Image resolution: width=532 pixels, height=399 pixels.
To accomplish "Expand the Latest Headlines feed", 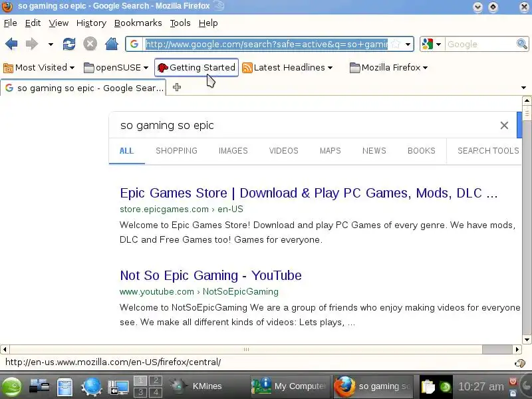I will point(287,68).
